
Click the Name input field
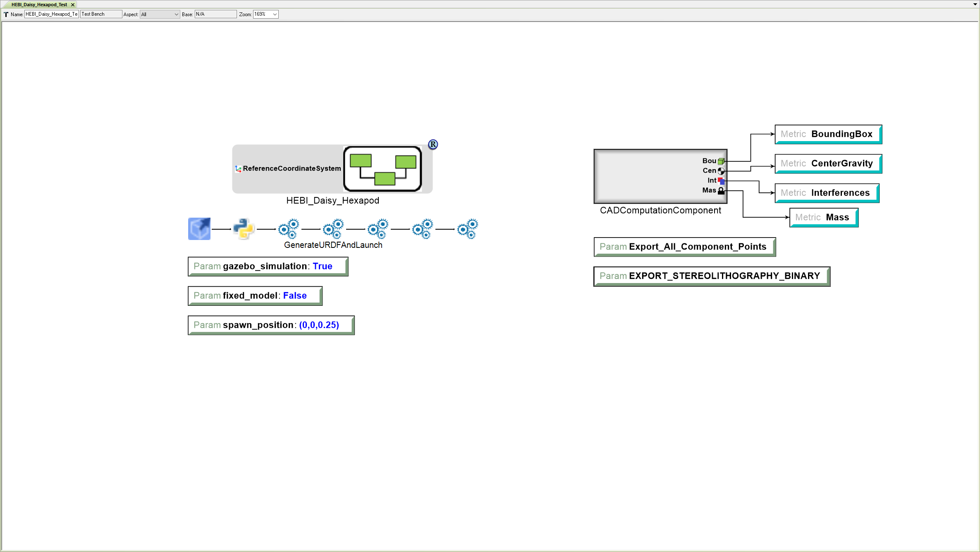coord(51,14)
